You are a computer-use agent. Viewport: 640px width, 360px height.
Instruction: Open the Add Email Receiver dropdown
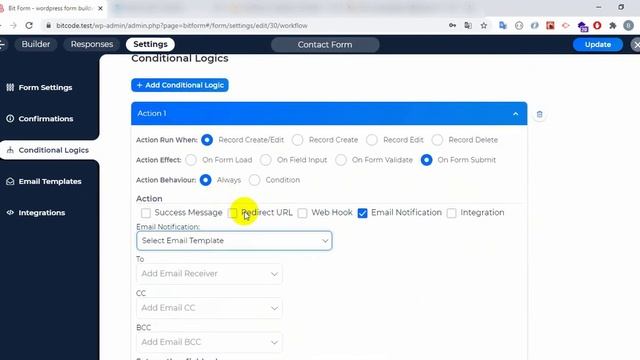click(x=209, y=274)
